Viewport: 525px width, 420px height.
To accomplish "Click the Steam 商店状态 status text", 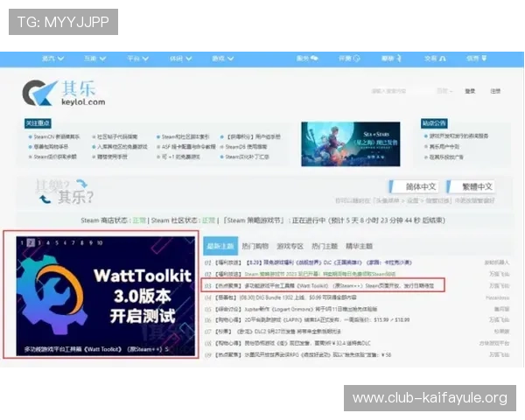I will (x=114, y=220).
